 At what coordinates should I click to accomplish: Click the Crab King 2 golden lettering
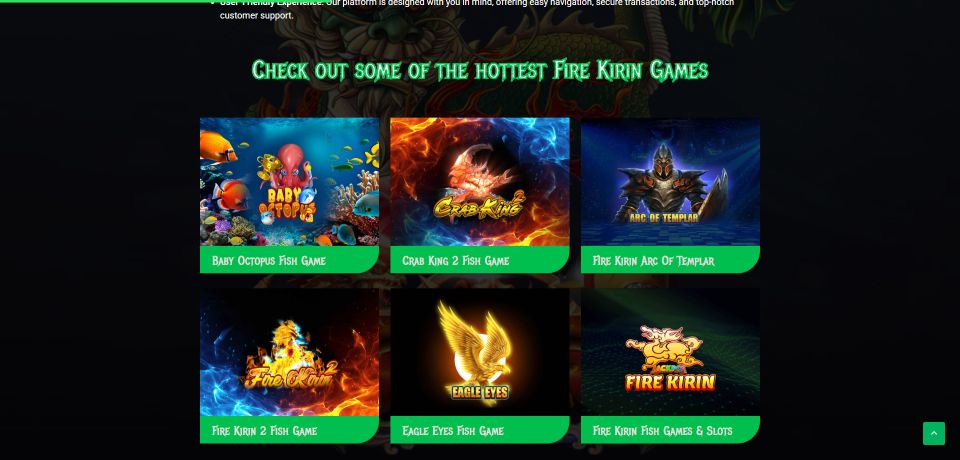click(480, 205)
